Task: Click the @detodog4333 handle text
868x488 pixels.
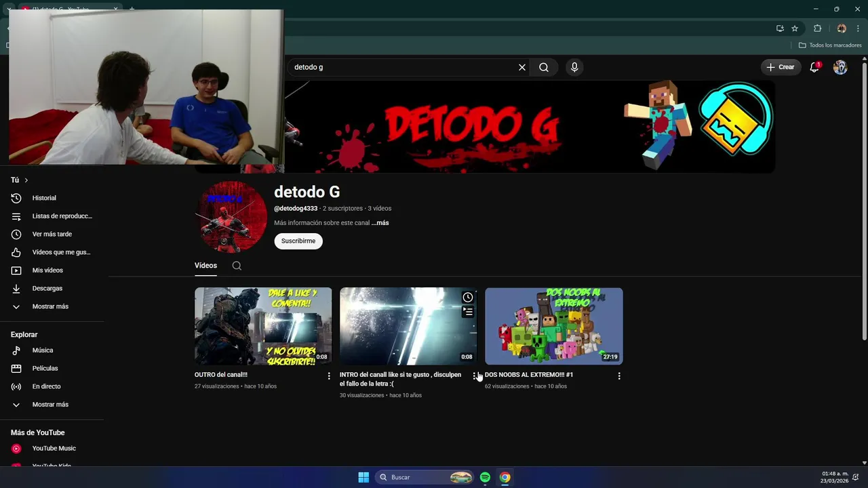Action: pyautogui.click(x=296, y=209)
